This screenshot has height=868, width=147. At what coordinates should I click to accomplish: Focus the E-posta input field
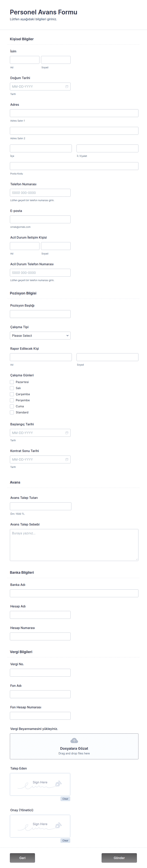[40, 219]
